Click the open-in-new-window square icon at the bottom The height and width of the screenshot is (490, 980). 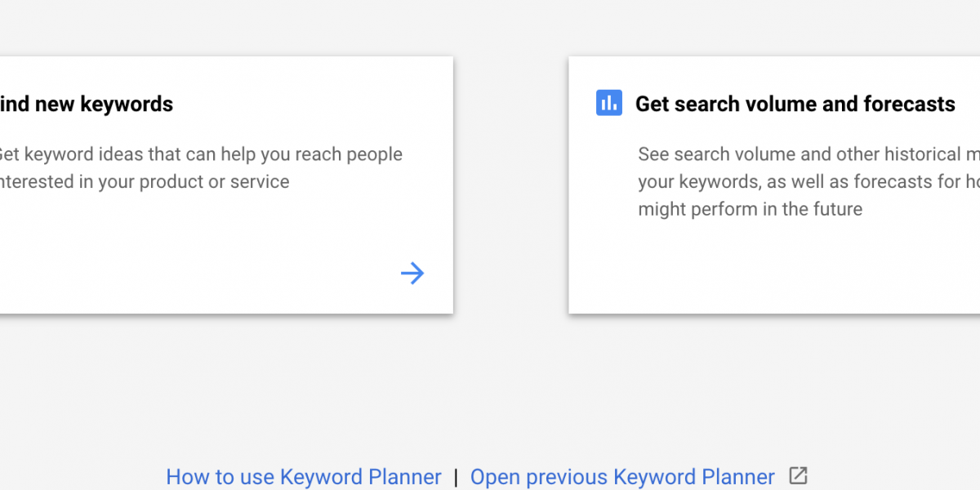point(798,475)
